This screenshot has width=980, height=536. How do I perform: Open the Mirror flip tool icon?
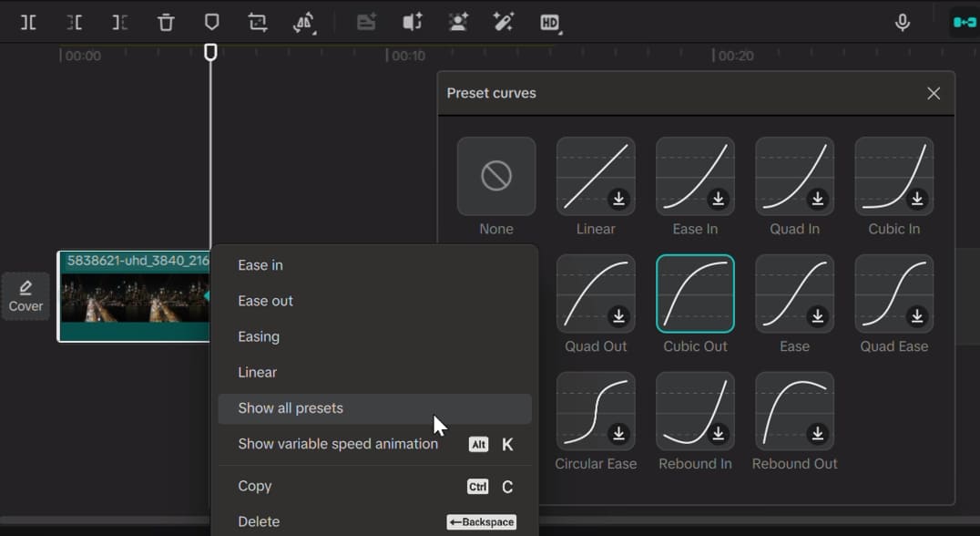tap(304, 23)
